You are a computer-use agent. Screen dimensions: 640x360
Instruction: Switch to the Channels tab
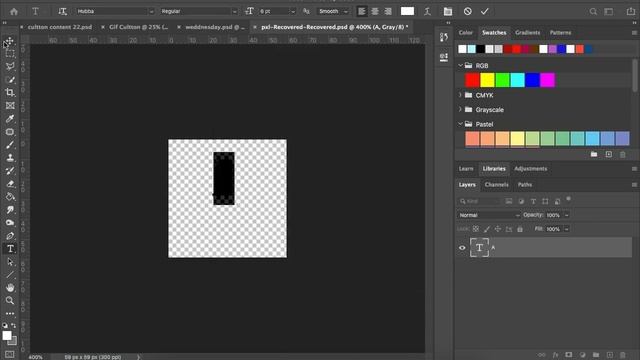(496, 185)
